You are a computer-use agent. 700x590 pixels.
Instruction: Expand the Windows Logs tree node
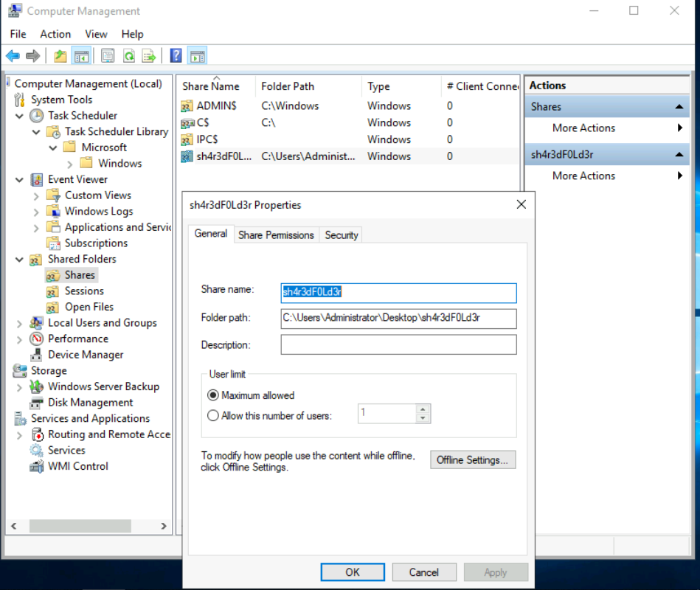(36, 212)
